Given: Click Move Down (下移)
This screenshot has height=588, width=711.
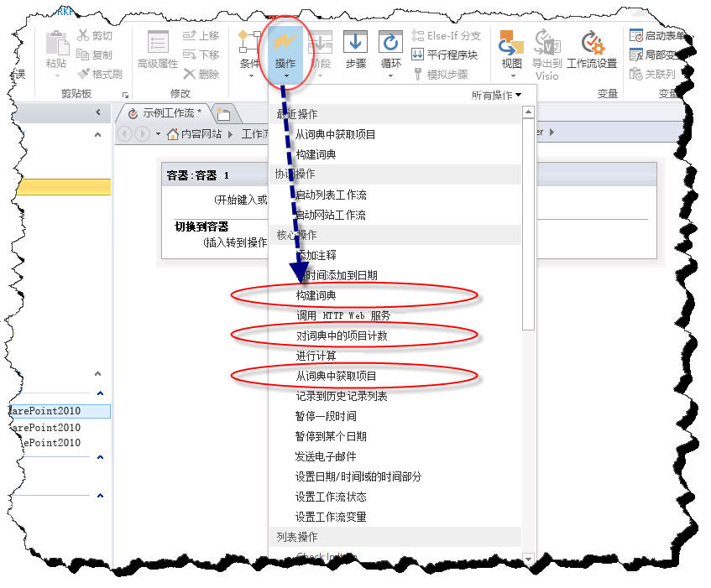Looking at the screenshot, I should (x=201, y=55).
